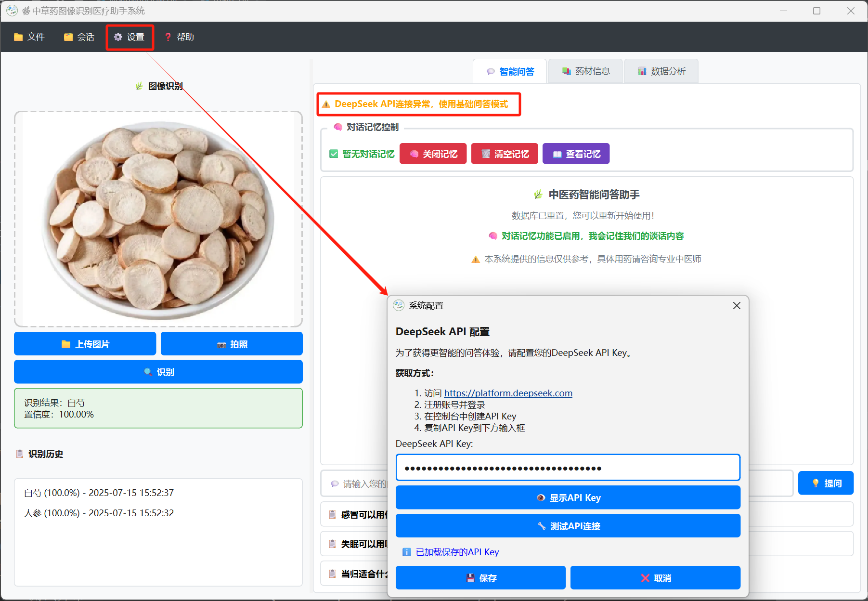Click the magnifier icon on 识别 button

coord(148,372)
